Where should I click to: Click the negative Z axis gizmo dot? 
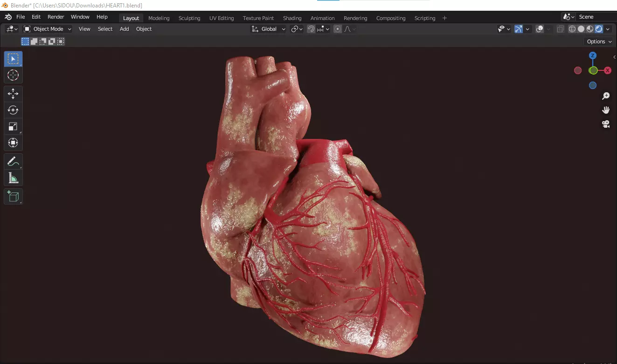coord(593,85)
